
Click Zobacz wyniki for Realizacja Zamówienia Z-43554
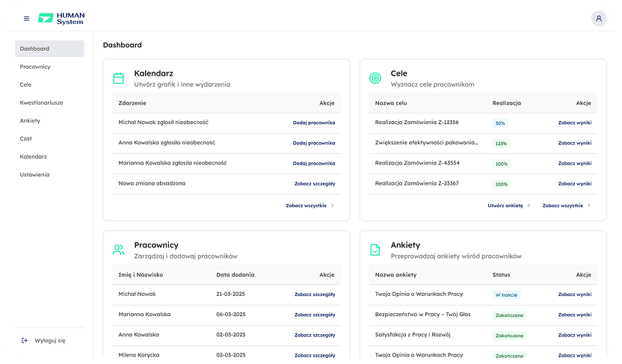point(574,163)
